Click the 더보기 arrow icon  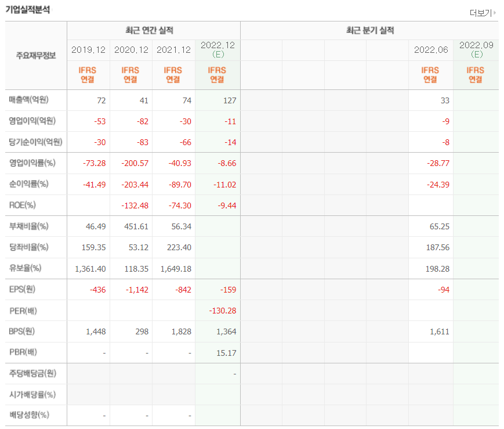click(x=495, y=13)
